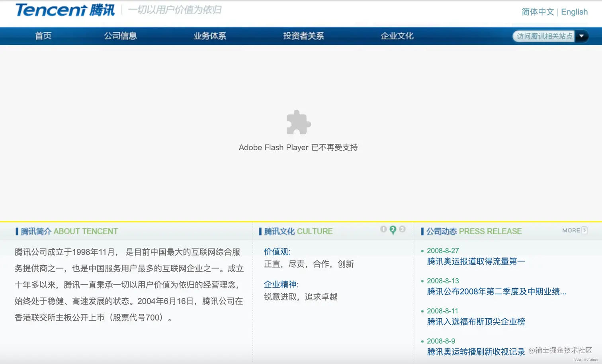Click the 价值观: label
The image size is (602, 364).
pos(277,252)
